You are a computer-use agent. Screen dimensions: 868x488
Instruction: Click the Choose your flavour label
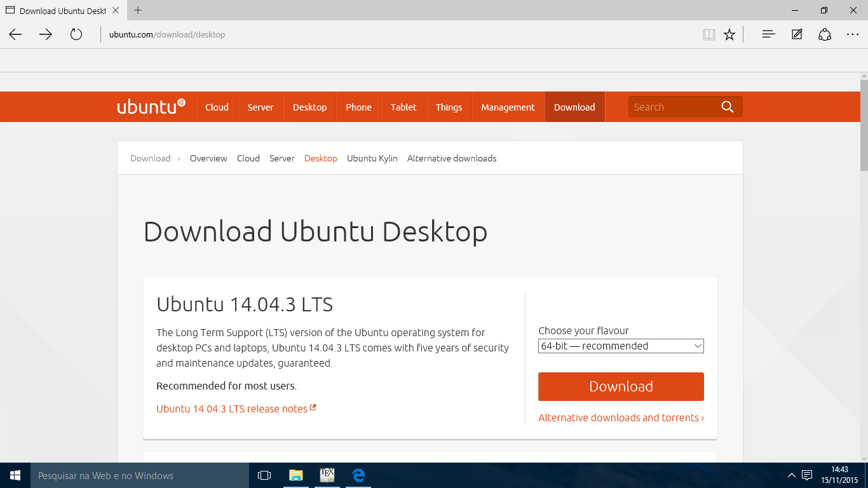coord(583,330)
